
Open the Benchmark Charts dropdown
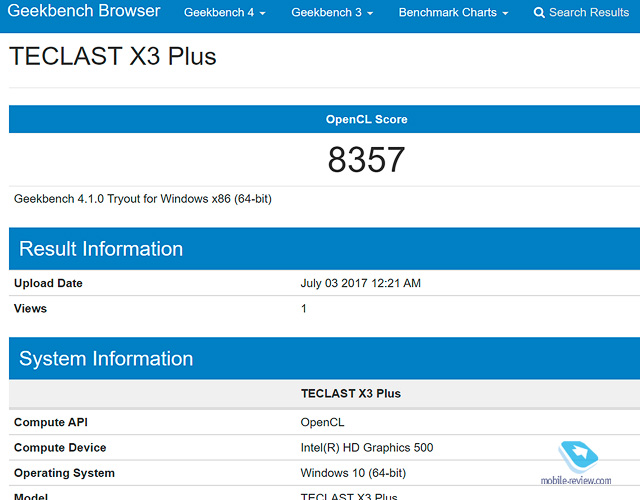[453, 13]
